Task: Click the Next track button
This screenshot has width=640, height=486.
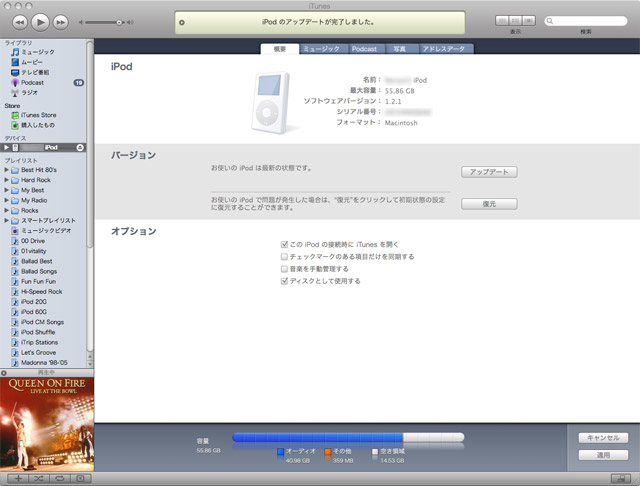Action: click(60, 22)
